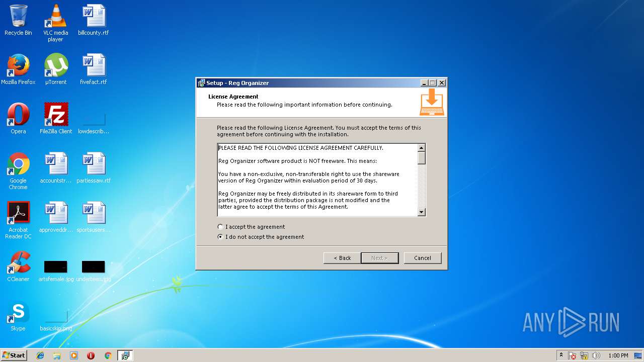Open µTorrent desktop shortcut
The width and height of the screenshot is (644, 362).
(55, 70)
